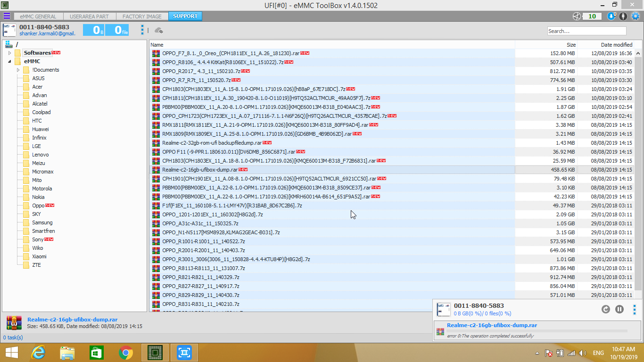Click the download progress bar
This screenshot has height=362, width=644.
tap(537, 331)
